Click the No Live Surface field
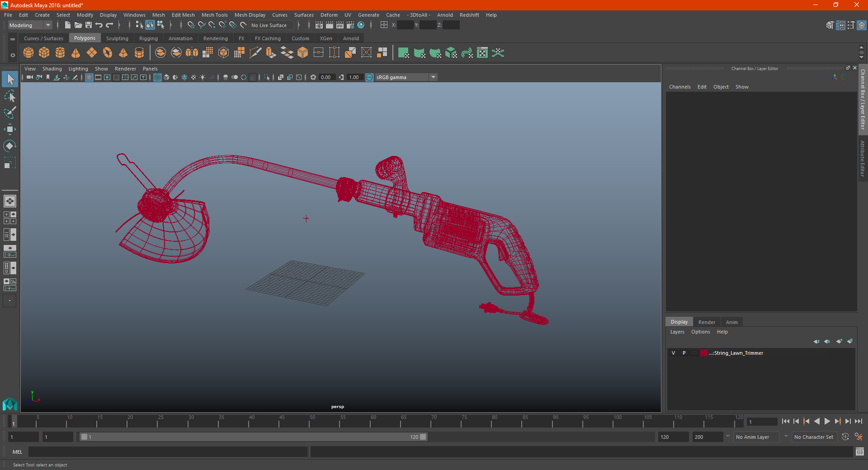The height and width of the screenshot is (470, 868). click(x=272, y=25)
